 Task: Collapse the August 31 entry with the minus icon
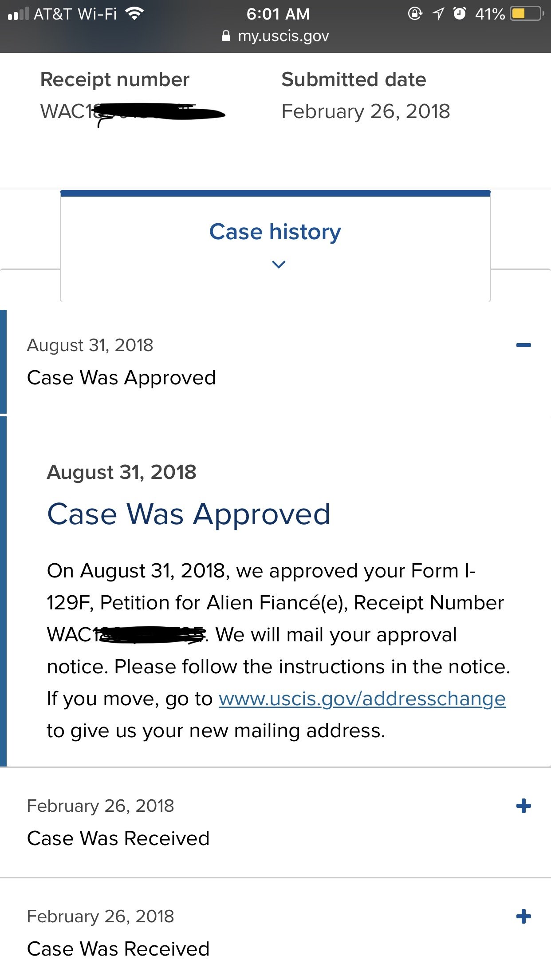point(523,345)
